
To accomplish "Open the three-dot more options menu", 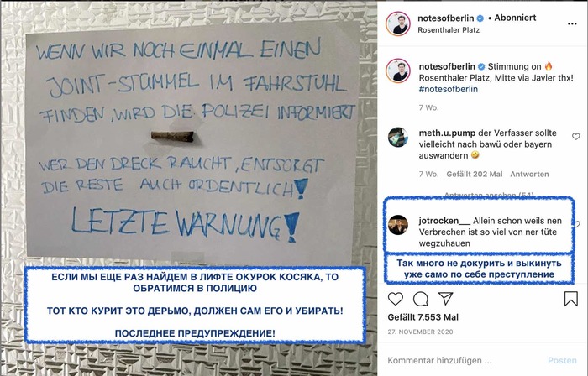I will (572, 24).
